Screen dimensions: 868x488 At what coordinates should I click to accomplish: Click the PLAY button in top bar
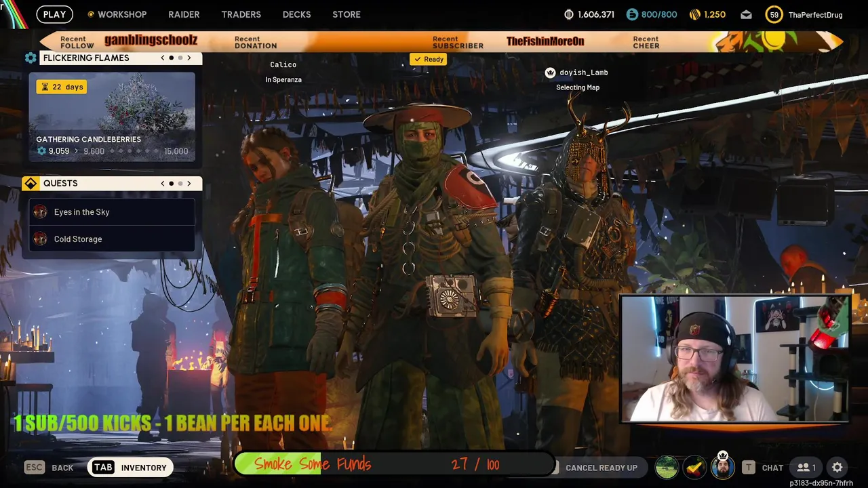pyautogui.click(x=55, y=14)
